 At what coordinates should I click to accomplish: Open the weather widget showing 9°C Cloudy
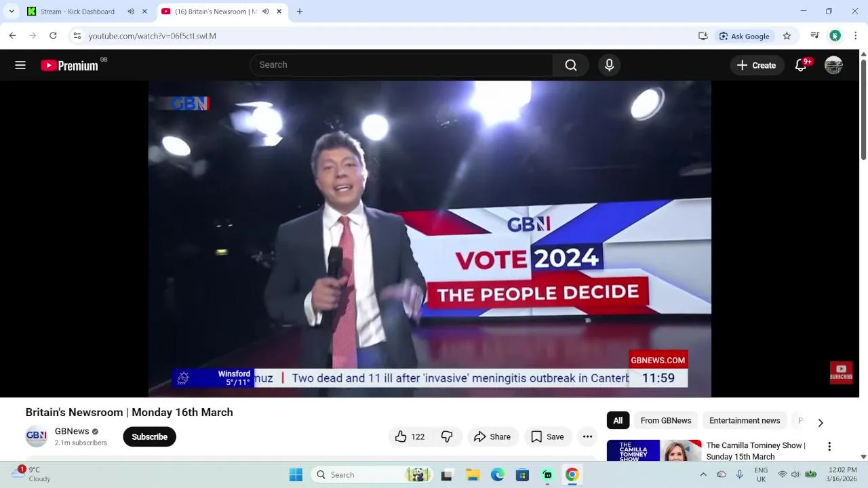[33, 474]
